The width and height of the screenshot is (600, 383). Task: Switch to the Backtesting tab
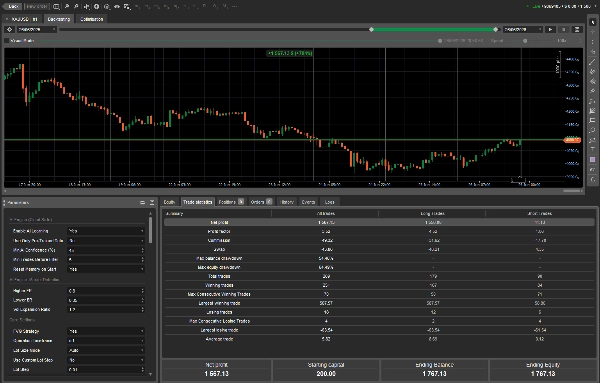[x=59, y=19]
